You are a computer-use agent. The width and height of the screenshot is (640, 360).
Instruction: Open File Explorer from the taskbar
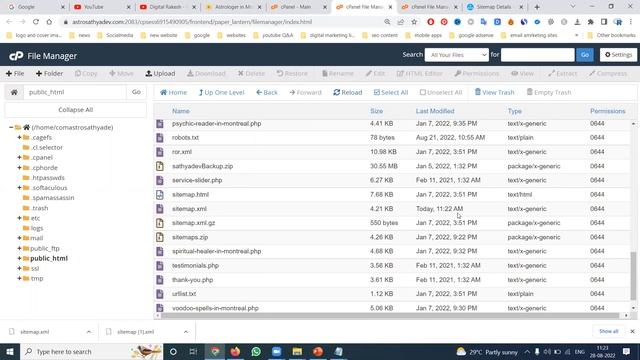coord(297,351)
